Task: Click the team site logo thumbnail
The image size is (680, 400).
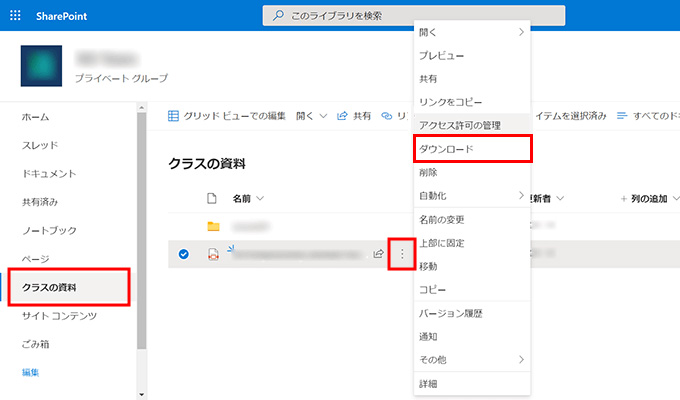Action: [41, 66]
